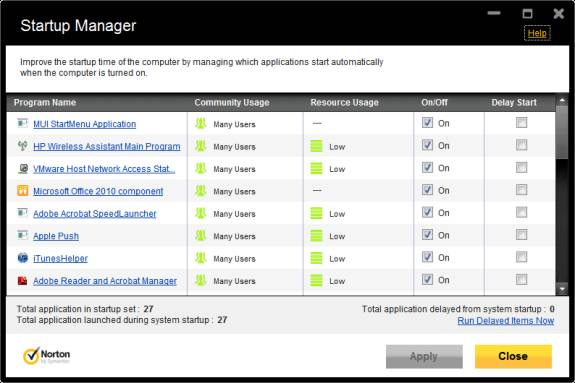This screenshot has height=383, width=575.
Task: Click resource usage bar icon for Adobe Reader Manager
Action: [316, 280]
